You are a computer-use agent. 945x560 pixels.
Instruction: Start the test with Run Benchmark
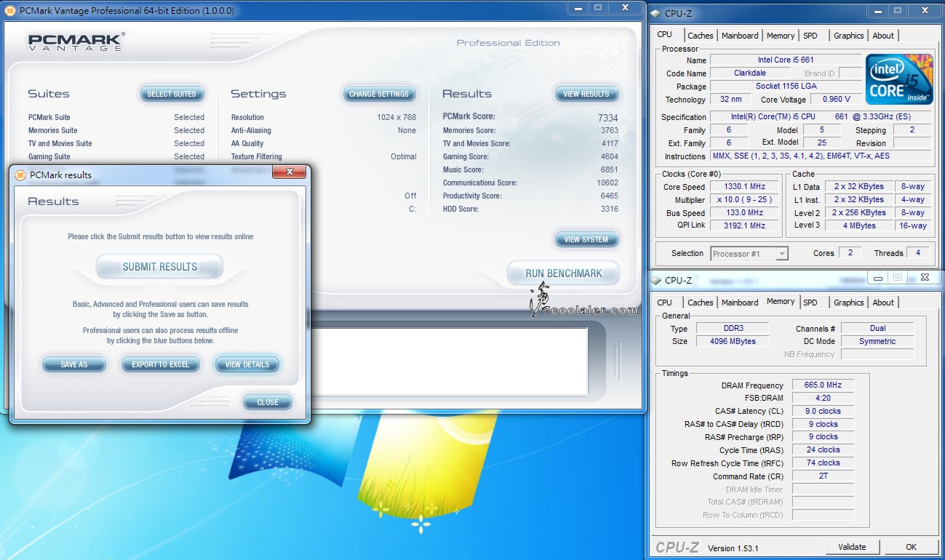564,273
